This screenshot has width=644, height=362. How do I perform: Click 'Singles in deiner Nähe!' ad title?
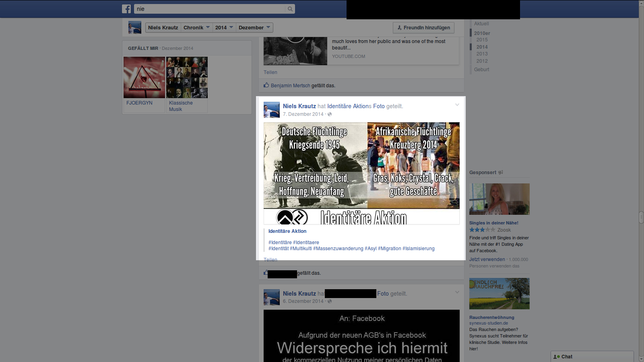pos(493,223)
